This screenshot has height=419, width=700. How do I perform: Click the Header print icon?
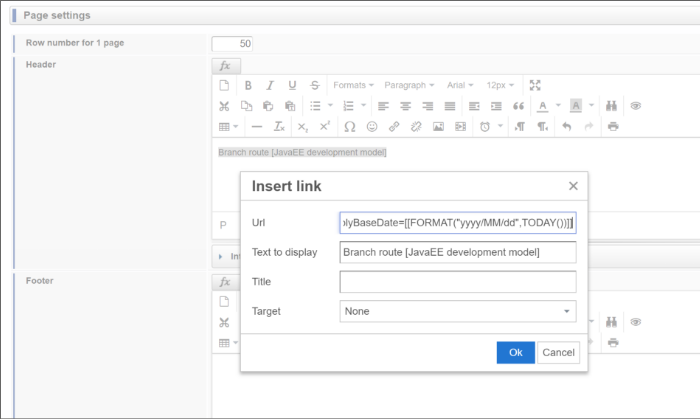(x=613, y=127)
